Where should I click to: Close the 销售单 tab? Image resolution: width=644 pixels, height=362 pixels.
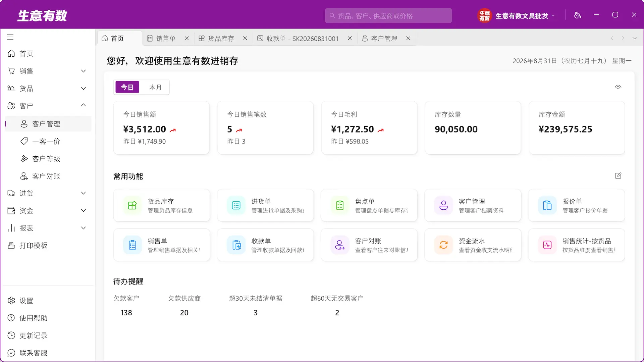187,38
